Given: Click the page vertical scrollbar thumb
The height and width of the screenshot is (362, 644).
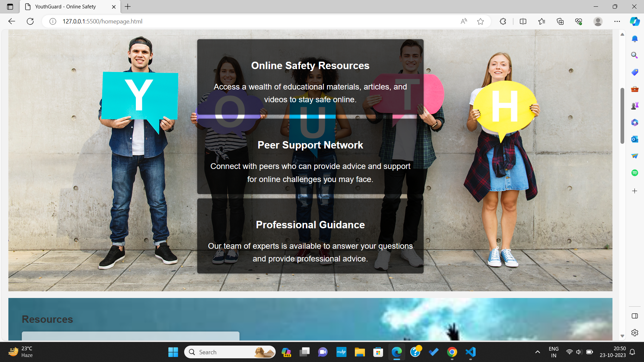Looking at the screenshot, I should pyautogui.click(x=622, y=116).
